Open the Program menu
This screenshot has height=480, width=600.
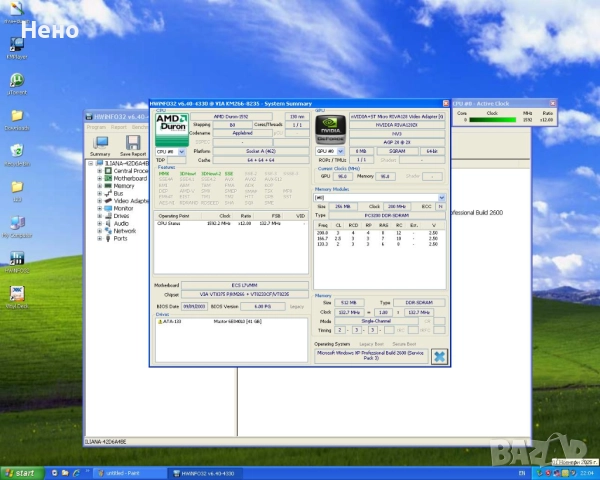pos(96,127)
